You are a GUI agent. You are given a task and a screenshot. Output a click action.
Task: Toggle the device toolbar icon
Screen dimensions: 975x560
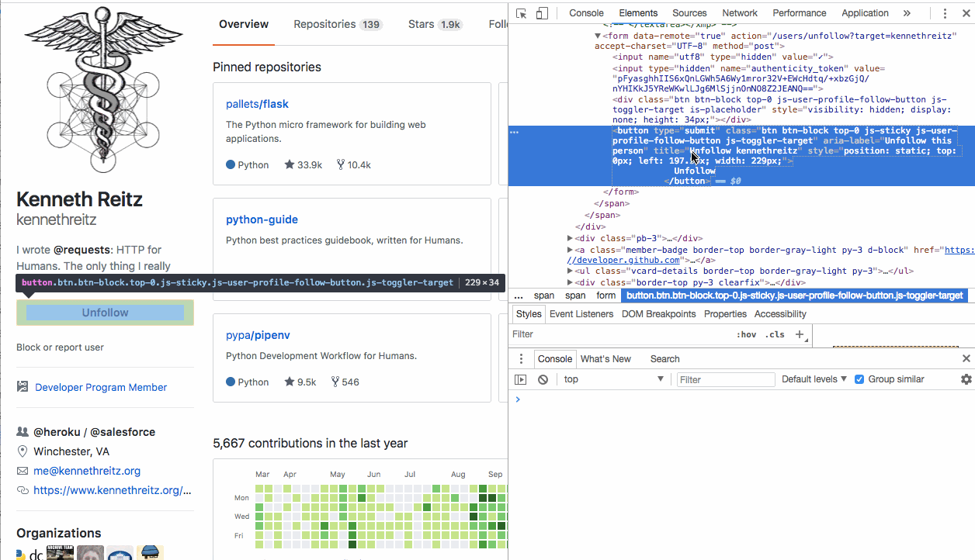[542, 13]
